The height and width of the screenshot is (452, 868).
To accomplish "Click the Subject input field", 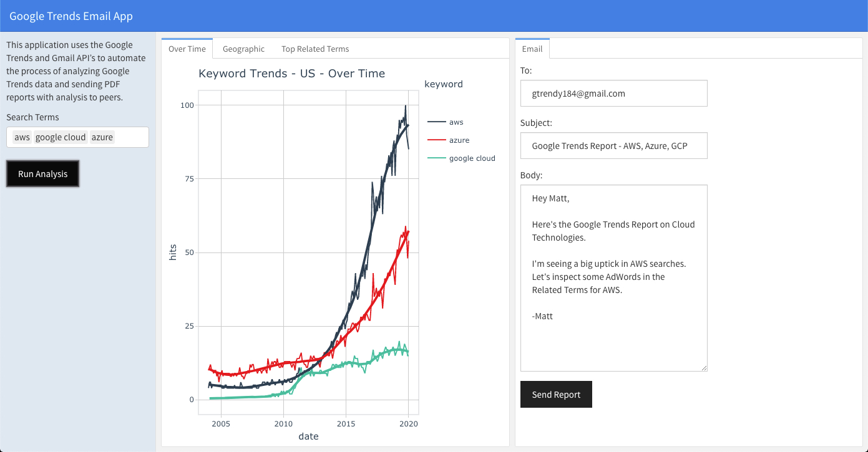I will pyautogui.click(x=614, y=146).
